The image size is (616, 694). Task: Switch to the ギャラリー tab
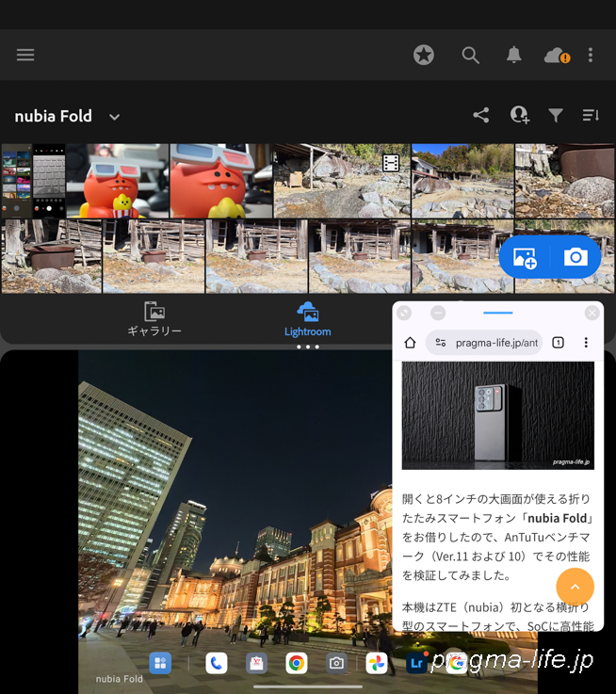(154, 319)
